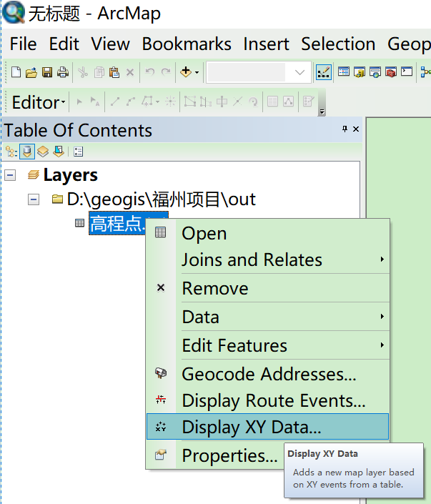Click the Delete X toolbar icon
The height and width of the screenshot is (504, 431).
pos(130,72)
